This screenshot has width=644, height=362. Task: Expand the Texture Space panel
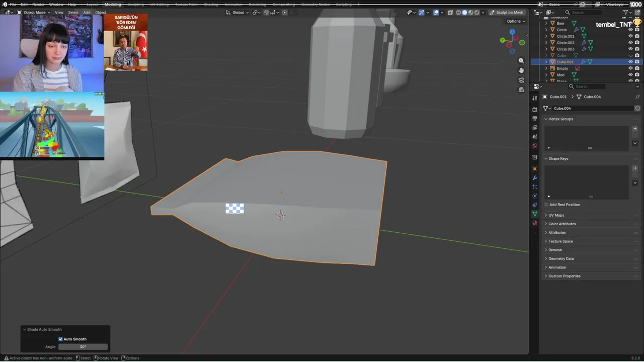[x=560, y=241]
